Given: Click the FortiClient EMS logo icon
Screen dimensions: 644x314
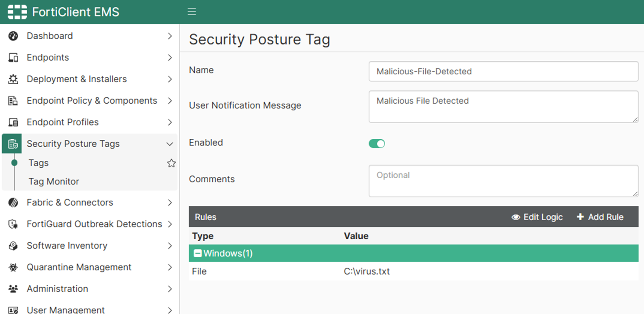Looking at the screenshot, I should coord(17,12).
